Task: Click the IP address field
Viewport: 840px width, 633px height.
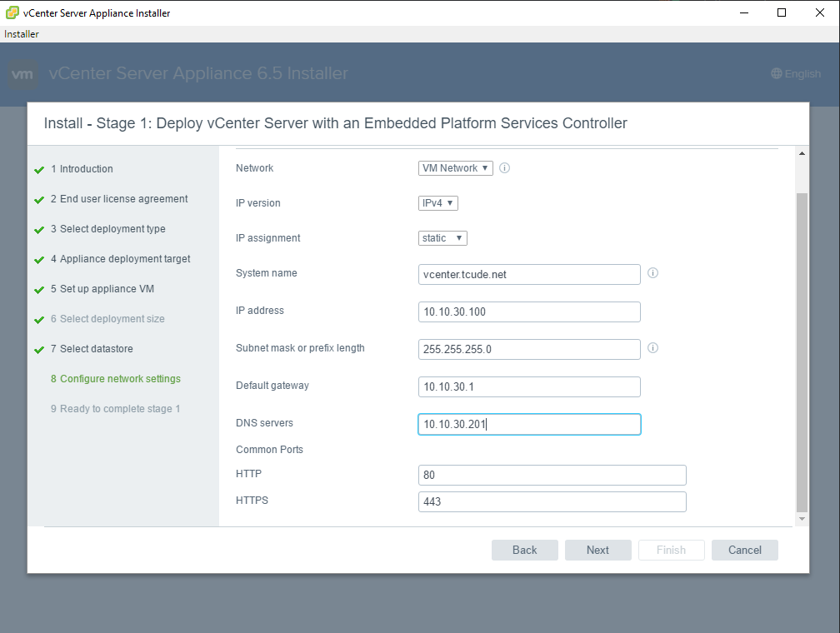Action: [529, 312]
